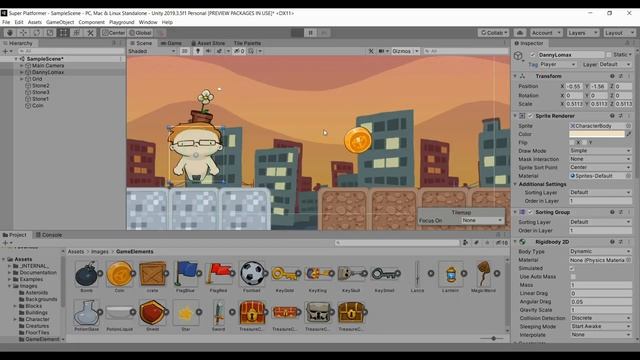Collapse the Transform component

coord(515,76)
